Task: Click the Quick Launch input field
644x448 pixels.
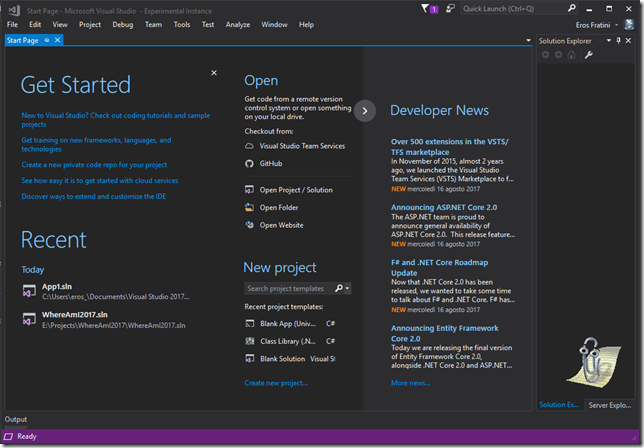Action: coord(514,9)
